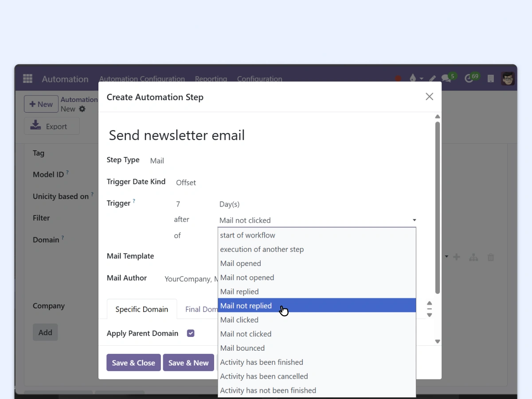Click the branch hierarchy icon in domain row
The height and width of the screenshot is (399, 532).
(473, 257)
